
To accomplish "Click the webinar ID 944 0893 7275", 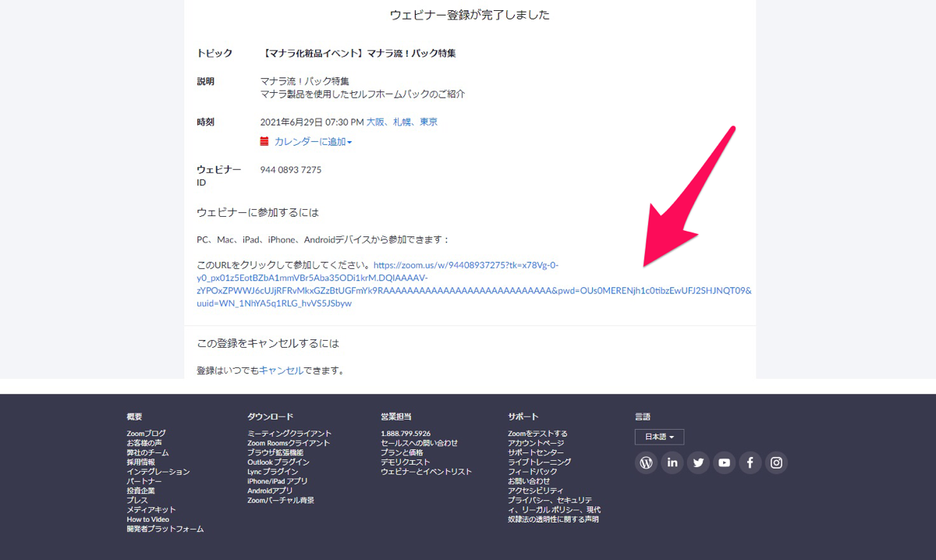I will 291,170.
